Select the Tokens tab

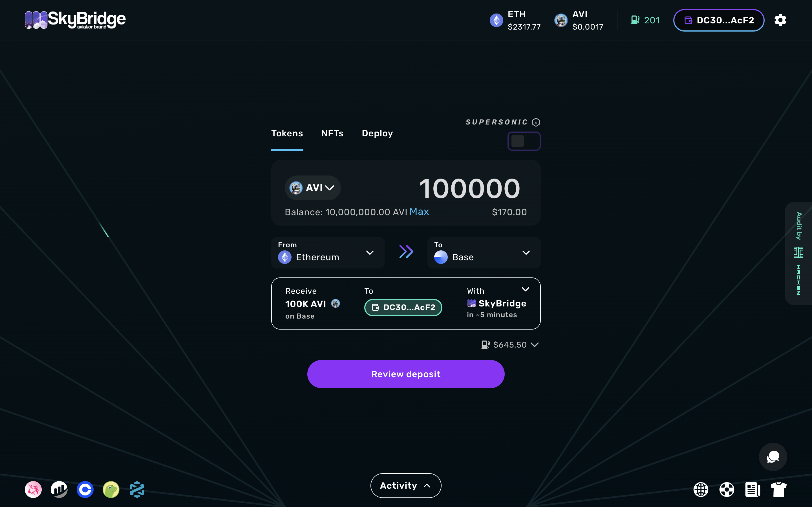point(287,133)
